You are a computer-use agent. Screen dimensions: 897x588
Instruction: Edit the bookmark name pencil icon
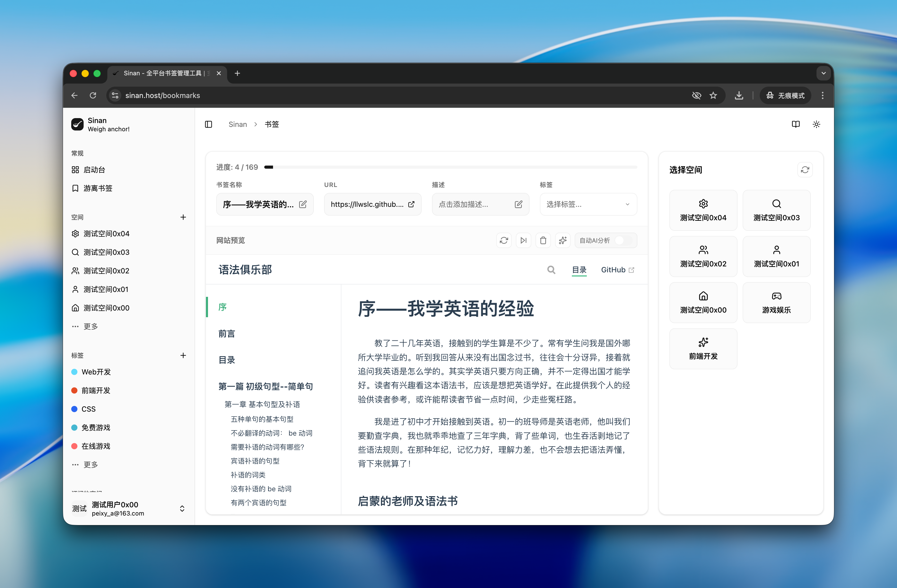pos(303,204)
